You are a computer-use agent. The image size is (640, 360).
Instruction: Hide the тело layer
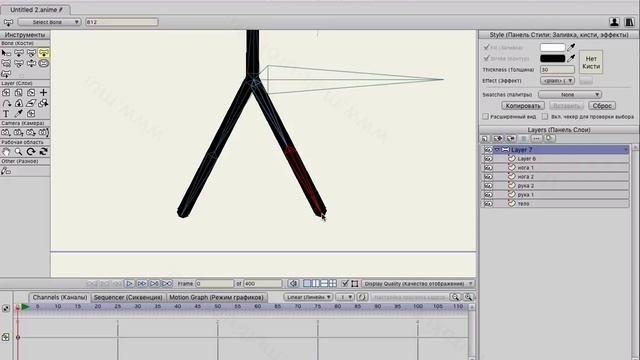pos(488,204)
